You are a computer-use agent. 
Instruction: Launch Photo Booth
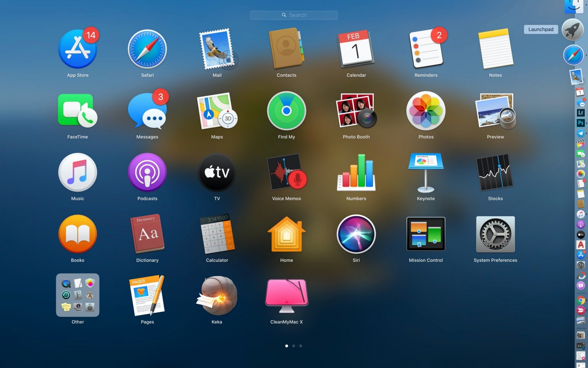tap(356, 111)
